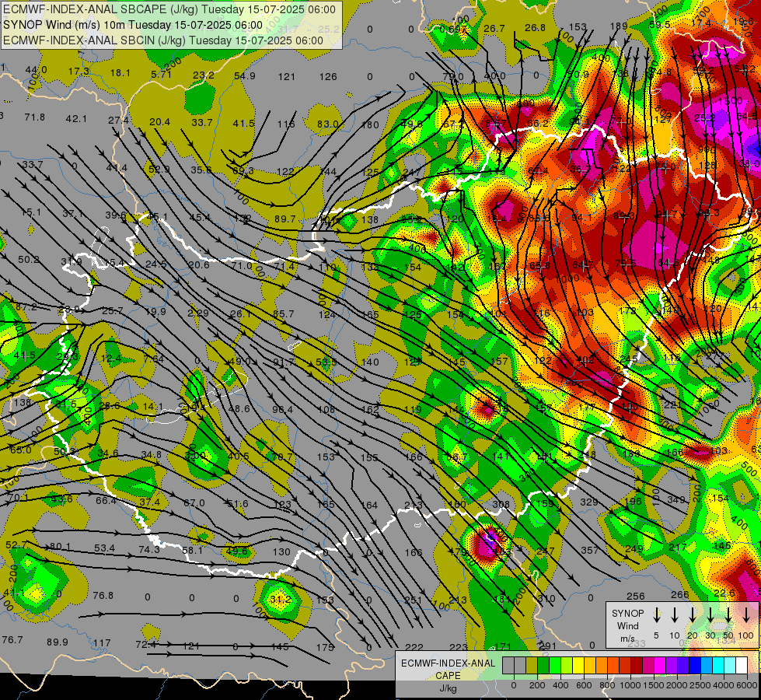
Task: Click the 200 tick label under color bar
Action: [x=537, y=685]
